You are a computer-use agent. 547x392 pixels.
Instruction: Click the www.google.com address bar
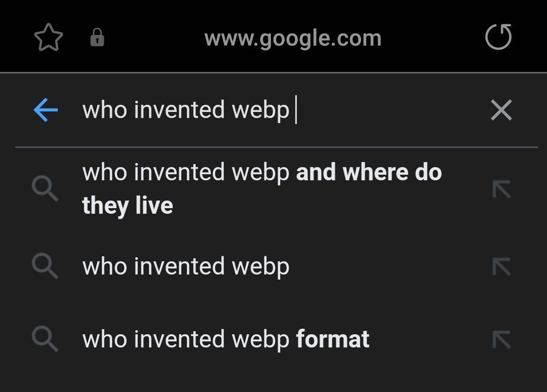click(293, 38)
